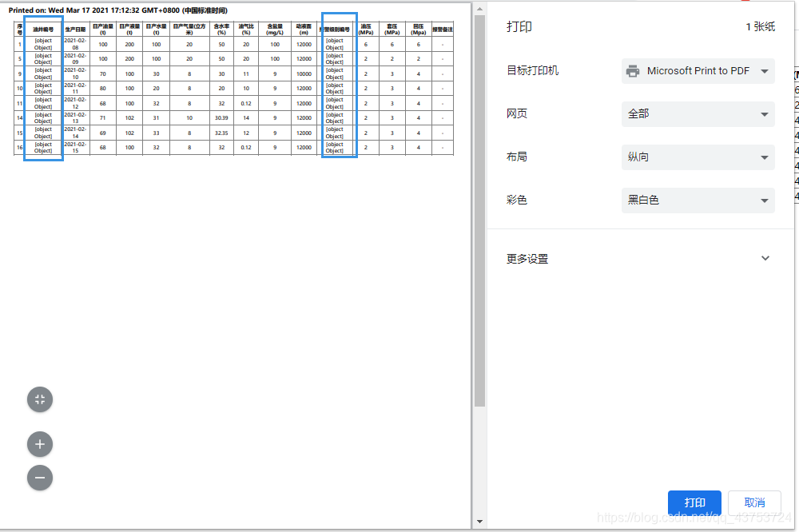Click the date cell 2021-02-08

pyautogui.click(x=75, y=45)
